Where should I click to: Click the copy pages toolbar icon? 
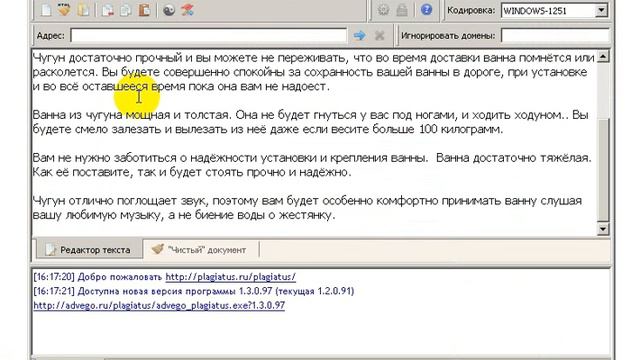[x=126, y=10]
